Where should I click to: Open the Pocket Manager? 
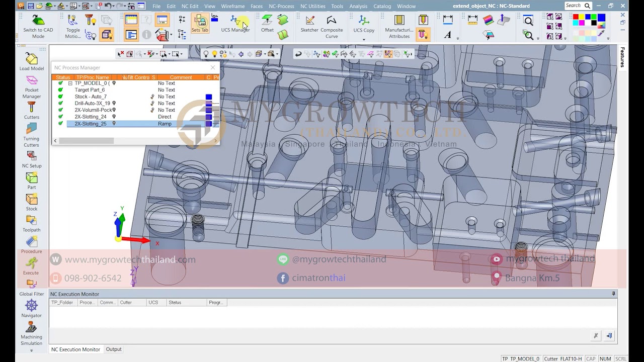[x=32, y=87]
